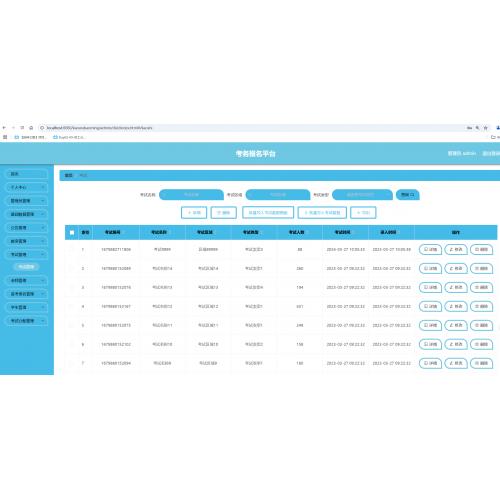Viewport: 500px width, 500px height.
Task: Reload the page with the browser refresh icon
Action: 22,128
